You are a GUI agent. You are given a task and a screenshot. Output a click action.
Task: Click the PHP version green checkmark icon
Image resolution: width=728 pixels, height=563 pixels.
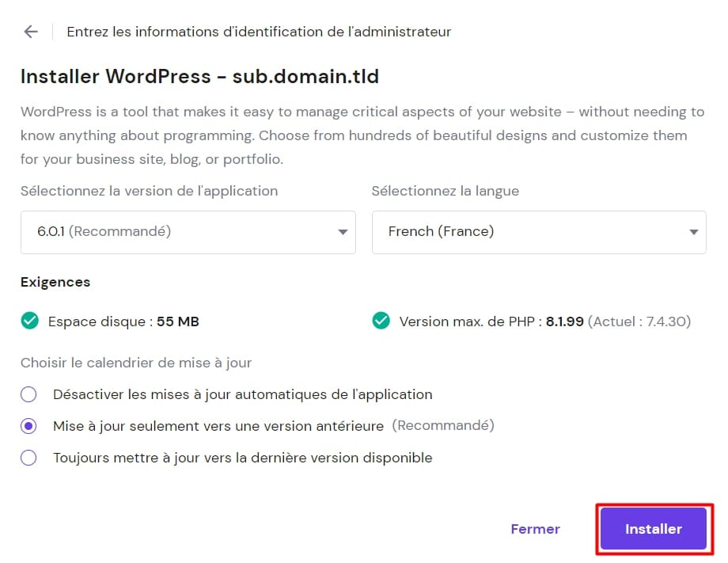tap(381, 321)
